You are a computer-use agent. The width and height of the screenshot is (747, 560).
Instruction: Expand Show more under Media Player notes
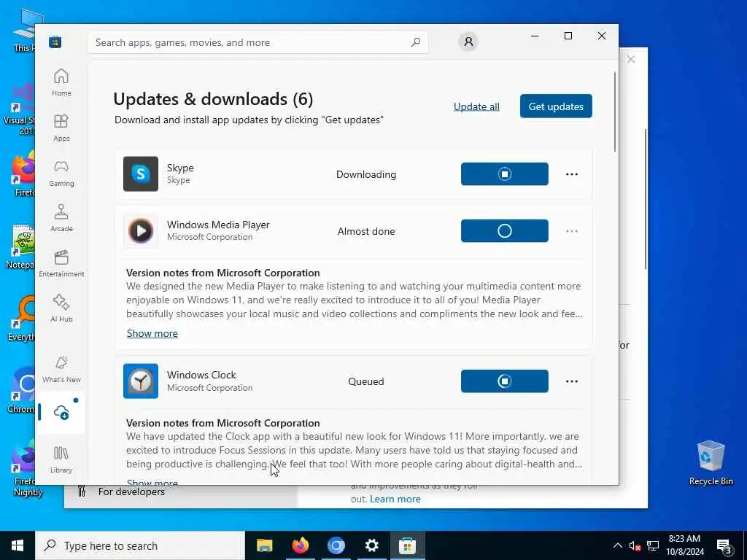(x=152, y=333)
